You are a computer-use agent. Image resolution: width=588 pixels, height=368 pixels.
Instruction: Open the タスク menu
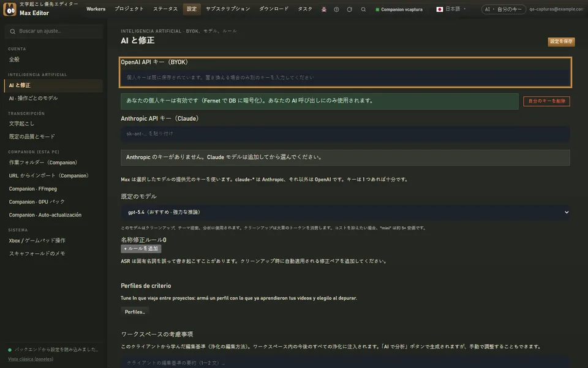pos(305,9)
